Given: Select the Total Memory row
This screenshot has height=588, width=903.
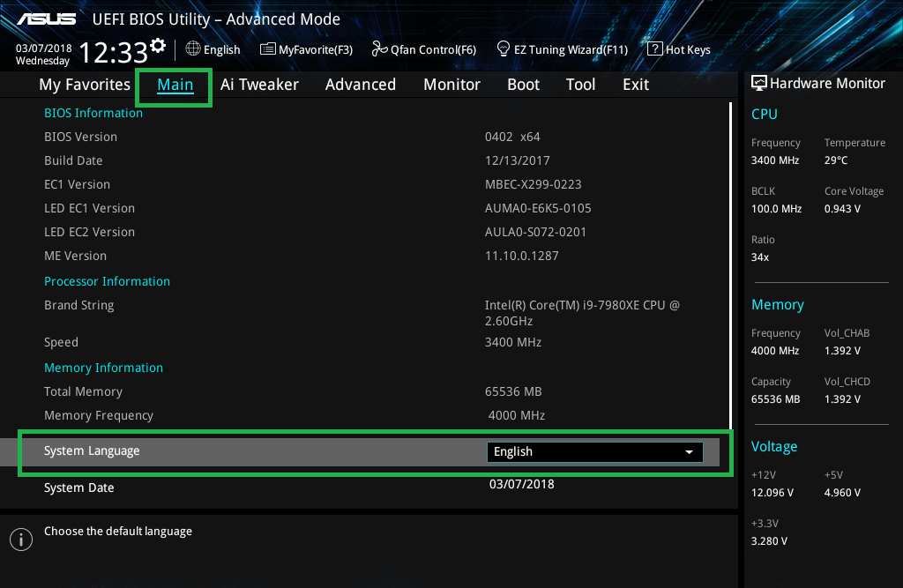Looking at the screenshot, I should click(83, 391).
